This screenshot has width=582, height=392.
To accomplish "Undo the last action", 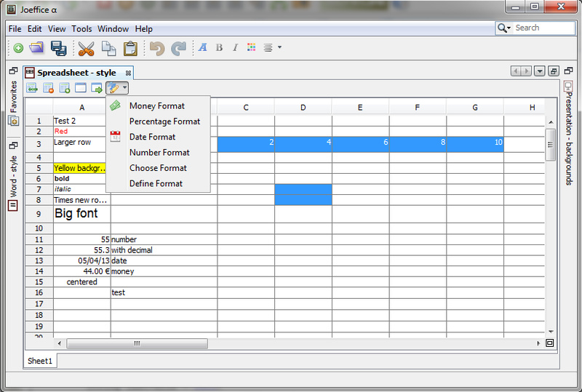I will tap(156, 48).
